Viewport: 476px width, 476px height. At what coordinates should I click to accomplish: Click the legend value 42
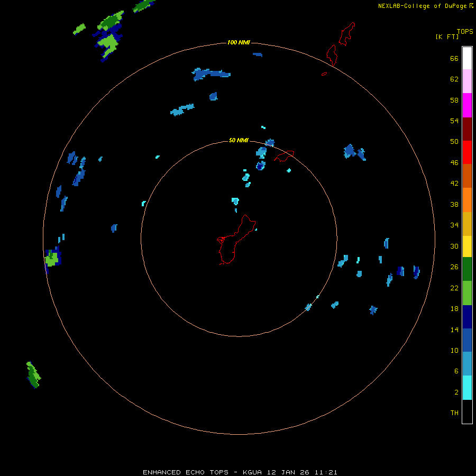click(454, 184)
